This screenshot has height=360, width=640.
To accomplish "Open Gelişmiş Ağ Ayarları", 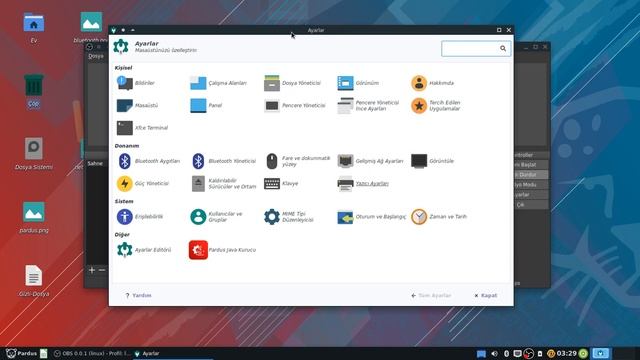I will coord(370,161).
